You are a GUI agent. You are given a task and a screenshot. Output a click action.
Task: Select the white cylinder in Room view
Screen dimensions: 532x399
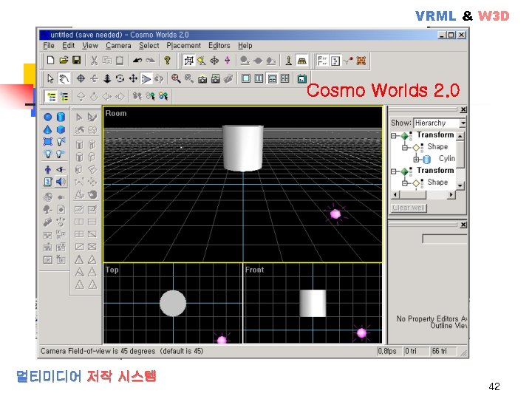click(x=243, y=148)
